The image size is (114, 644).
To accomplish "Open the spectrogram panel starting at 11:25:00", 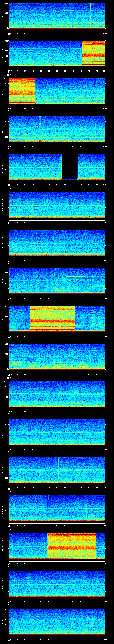I will pyautogui.click(x=57, y=432).
